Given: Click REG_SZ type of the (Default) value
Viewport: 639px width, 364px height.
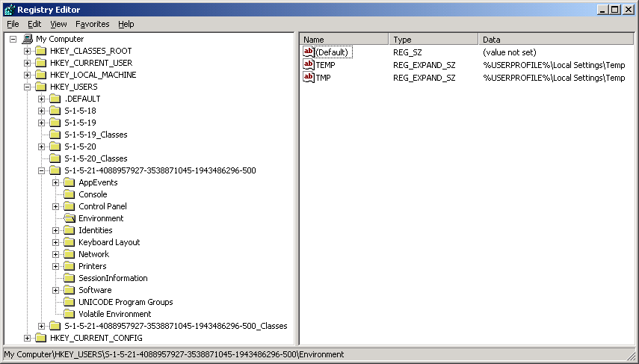Looking at the screenshot, I should (407, 52).
